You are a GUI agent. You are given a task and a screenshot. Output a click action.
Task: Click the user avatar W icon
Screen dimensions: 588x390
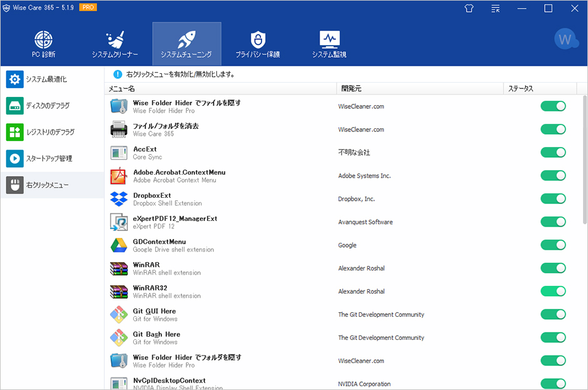point(565,39)
